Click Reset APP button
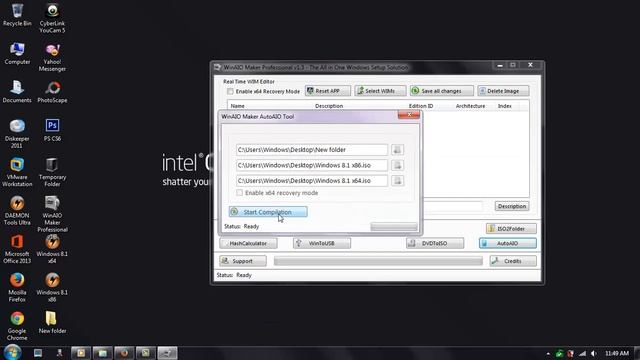640x360 pixels. pos(328,91)
